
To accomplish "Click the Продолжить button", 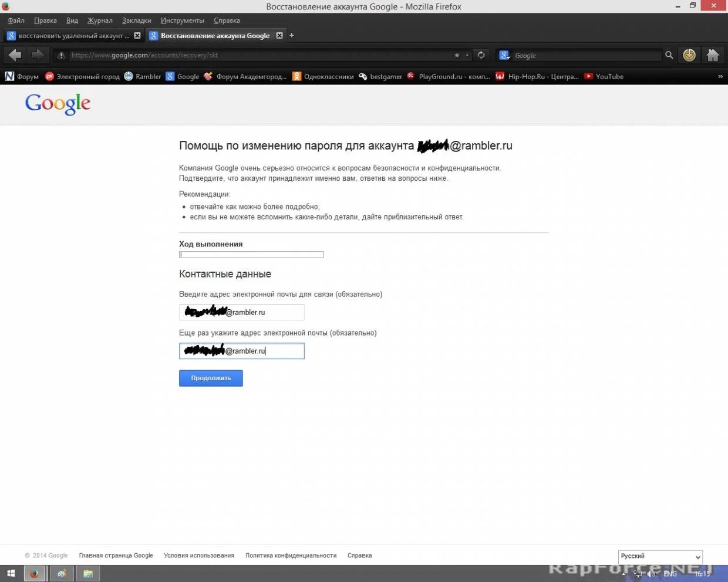I will point(211,378).
